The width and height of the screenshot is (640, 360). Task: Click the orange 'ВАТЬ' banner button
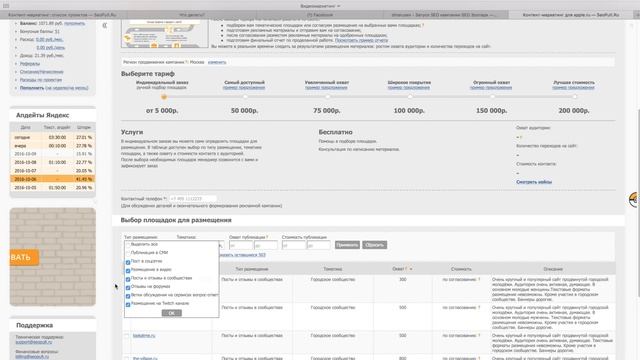[24, 258]
